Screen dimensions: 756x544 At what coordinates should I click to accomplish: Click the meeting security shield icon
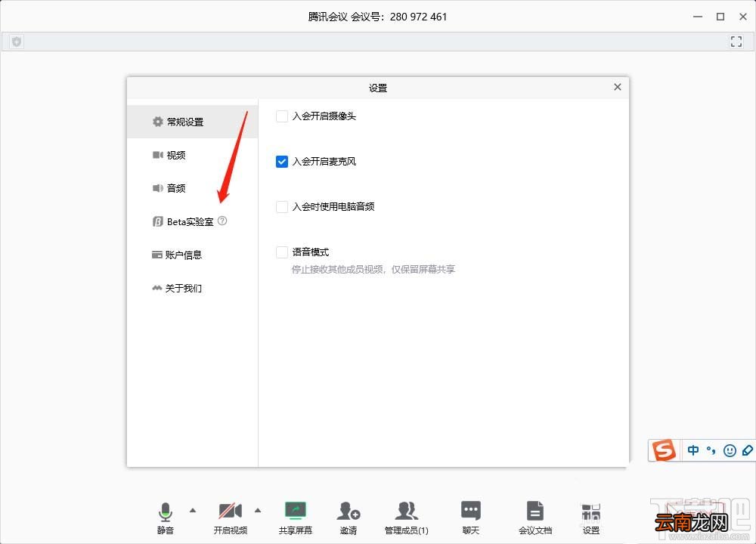17,42
